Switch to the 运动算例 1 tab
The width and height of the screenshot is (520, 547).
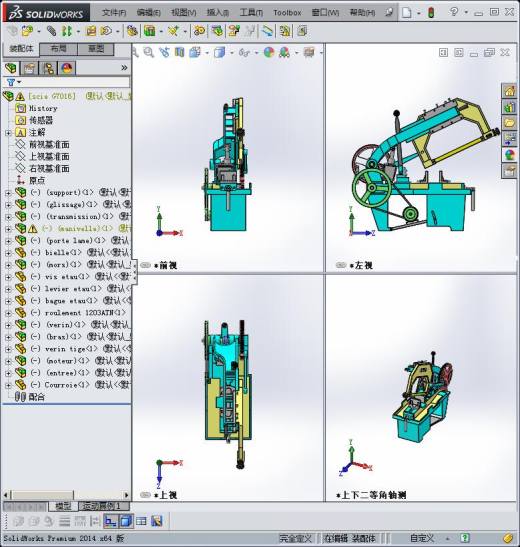(x=104, y=506)
